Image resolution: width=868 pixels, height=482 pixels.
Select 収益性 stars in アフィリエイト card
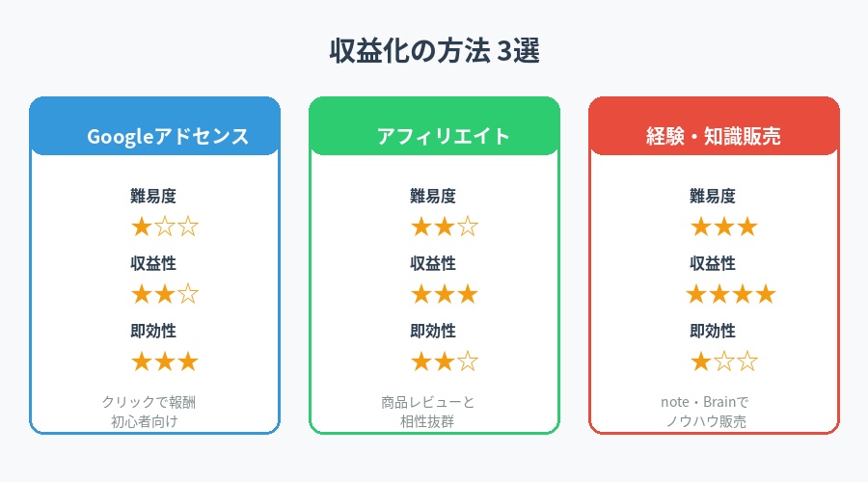pyautogui.click(x=444, y=295)
